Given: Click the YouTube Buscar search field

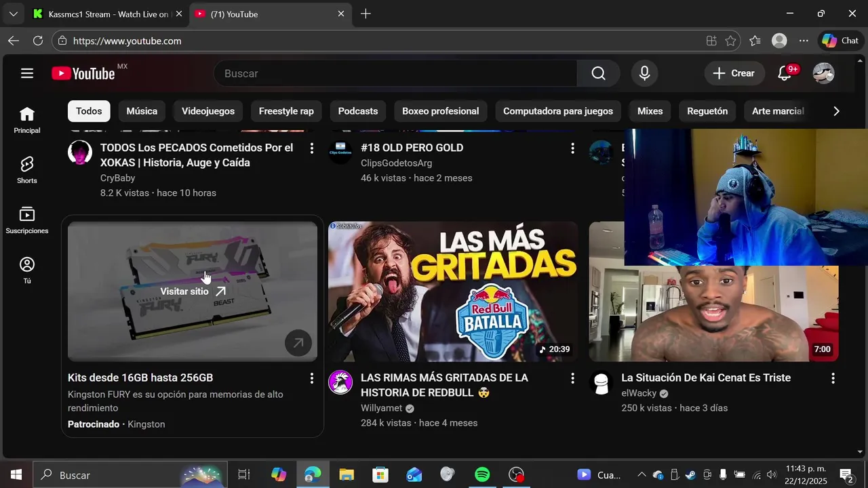Looking at the screenshot, I should pyautogui.click(x=395, y=73).
